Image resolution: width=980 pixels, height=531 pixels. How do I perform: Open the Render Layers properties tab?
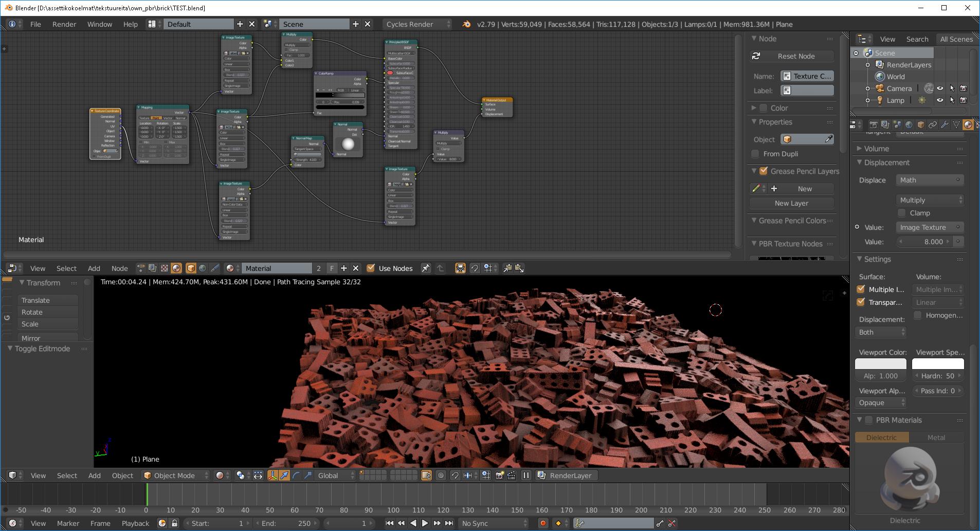(885, 125)
